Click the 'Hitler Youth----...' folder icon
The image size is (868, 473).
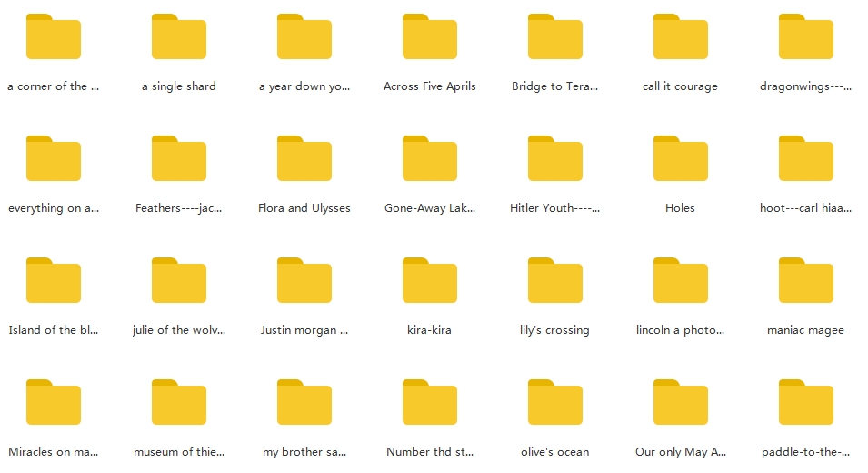[555, 158]
